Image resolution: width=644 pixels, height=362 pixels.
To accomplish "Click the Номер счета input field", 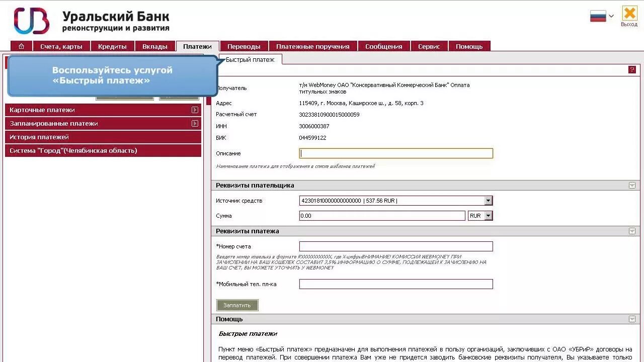I will (x=396, y=246).
